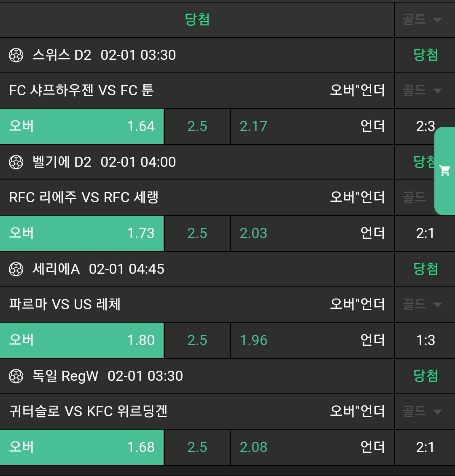Open the shopping cart side tab
455x476 pixels.
445,171
